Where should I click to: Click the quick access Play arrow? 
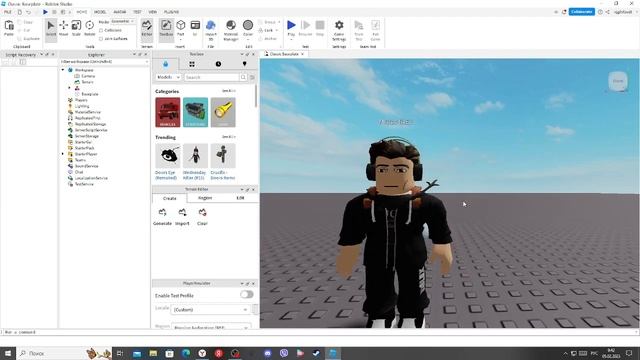[45, 12]
